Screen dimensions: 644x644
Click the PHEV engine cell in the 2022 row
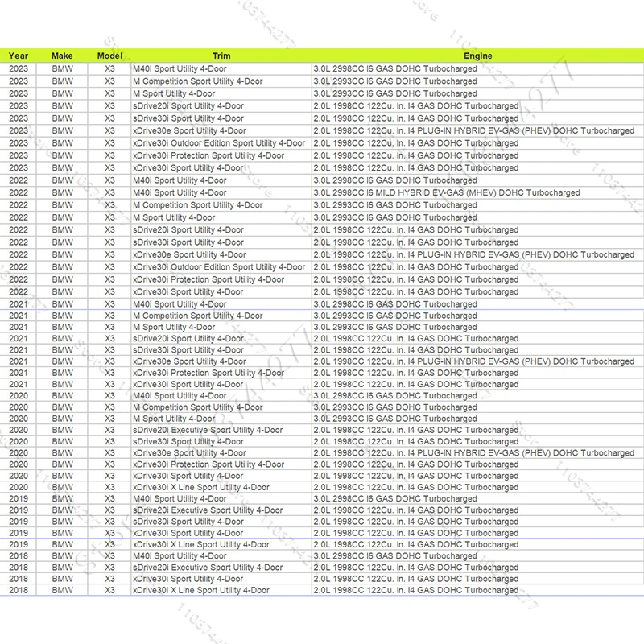coord(477,254)
